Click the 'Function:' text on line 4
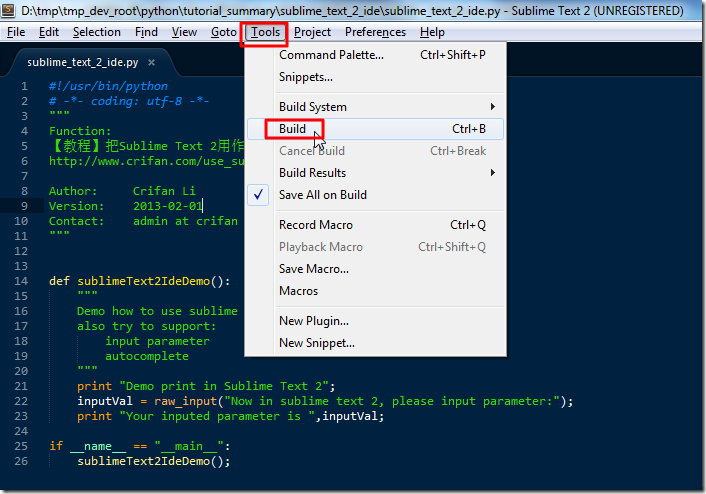 point(80,131)
